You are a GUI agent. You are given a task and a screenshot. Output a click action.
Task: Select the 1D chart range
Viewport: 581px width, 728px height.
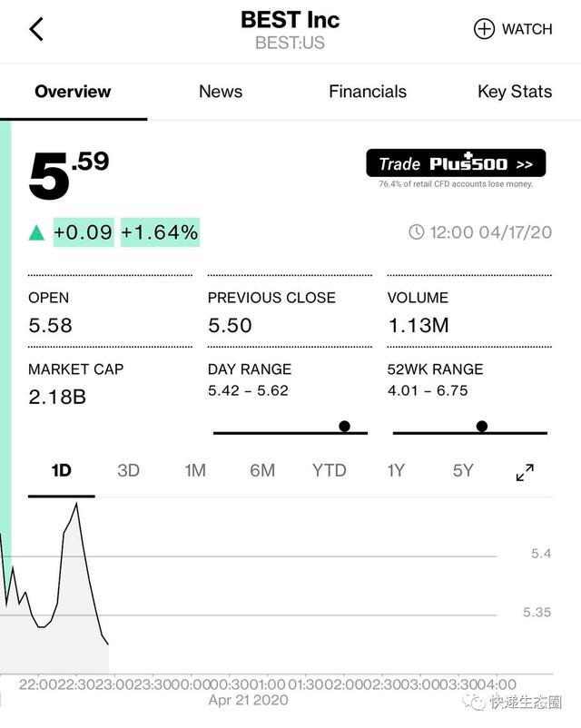click(x=61, y=470)
